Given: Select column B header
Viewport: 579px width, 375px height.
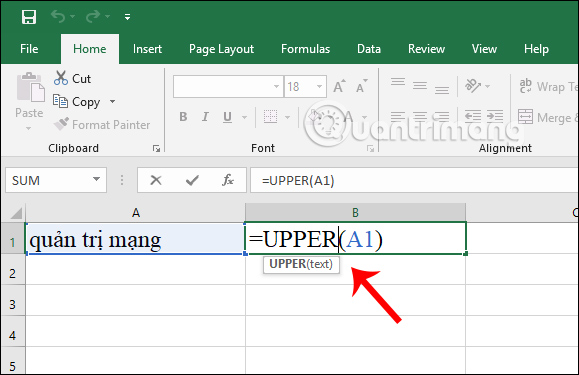Looking at the screenshot, I should click(x=355, y=213).
